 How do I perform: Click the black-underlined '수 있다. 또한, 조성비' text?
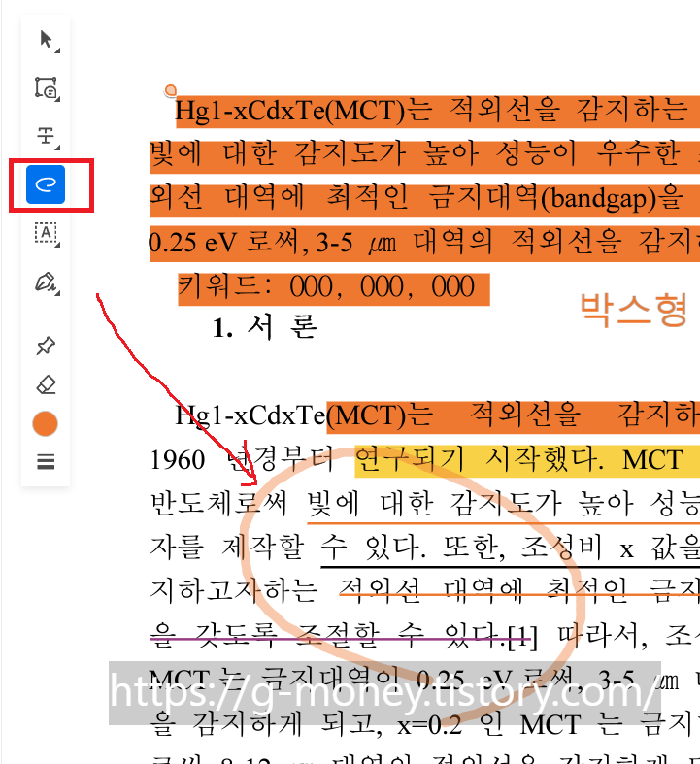point(462,548)
